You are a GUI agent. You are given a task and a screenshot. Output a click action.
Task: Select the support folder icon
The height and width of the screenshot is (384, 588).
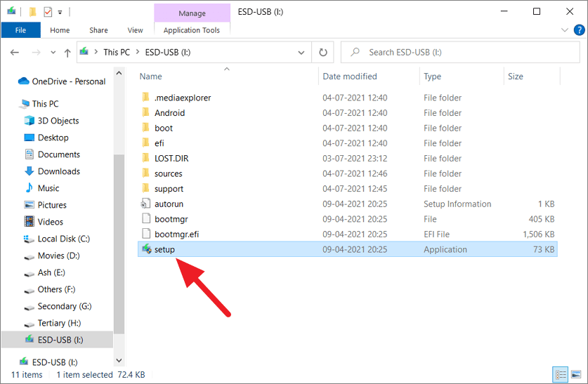146,188
